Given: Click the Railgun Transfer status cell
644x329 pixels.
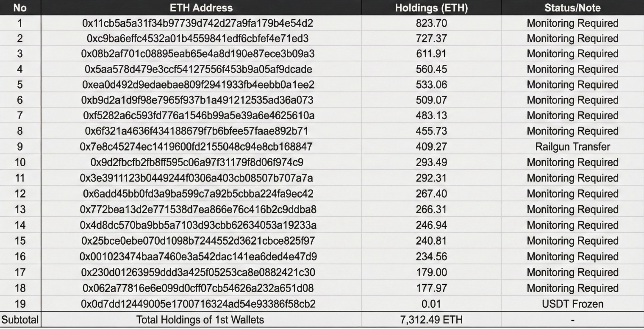Looking at the screenshot, I should click(572, 147).
